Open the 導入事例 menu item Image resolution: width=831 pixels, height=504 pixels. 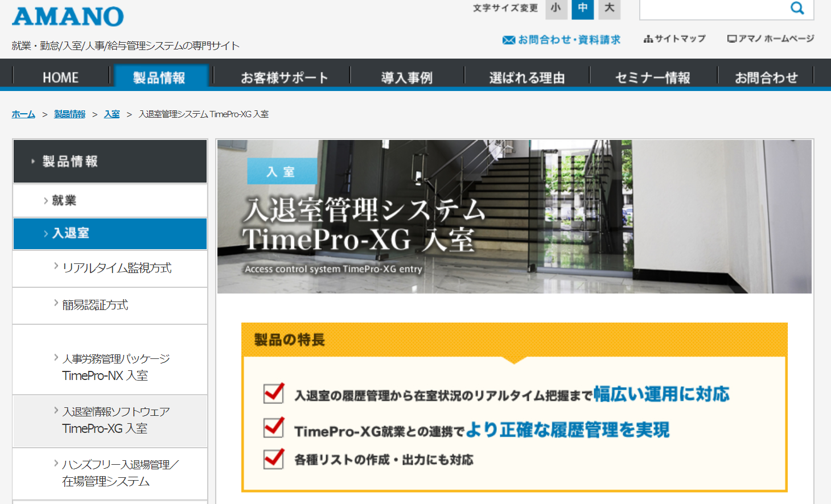pos(407,77)
